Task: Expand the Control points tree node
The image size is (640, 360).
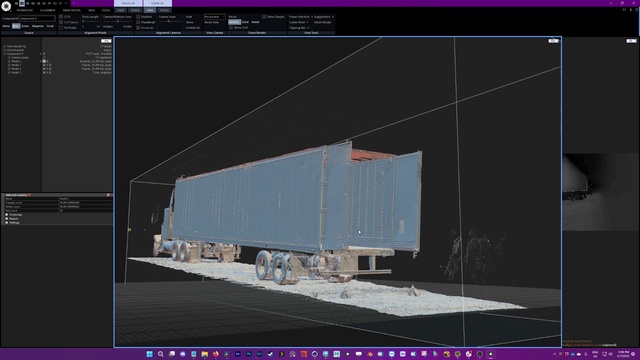Action: pyautogui.click(x=4, y=50)
